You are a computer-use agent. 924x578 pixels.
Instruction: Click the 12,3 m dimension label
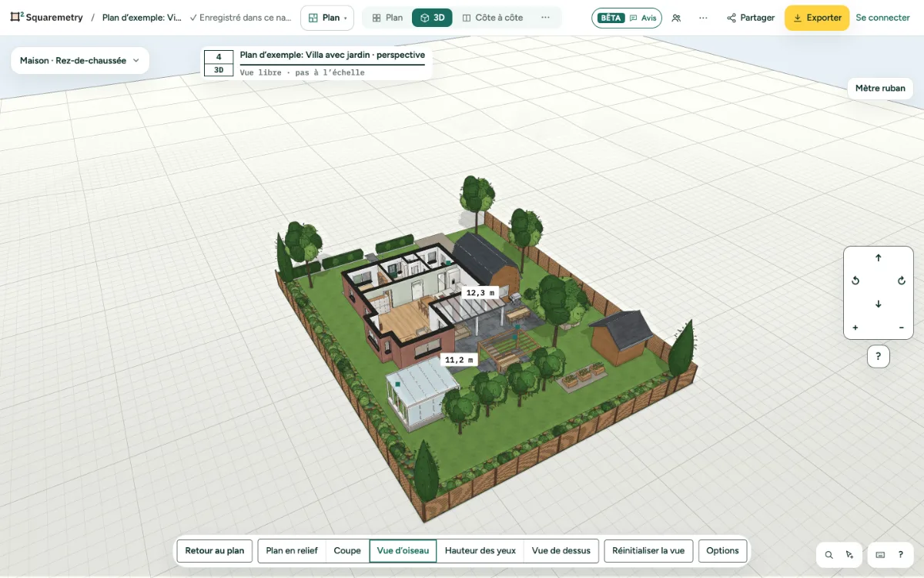[481, 293]
